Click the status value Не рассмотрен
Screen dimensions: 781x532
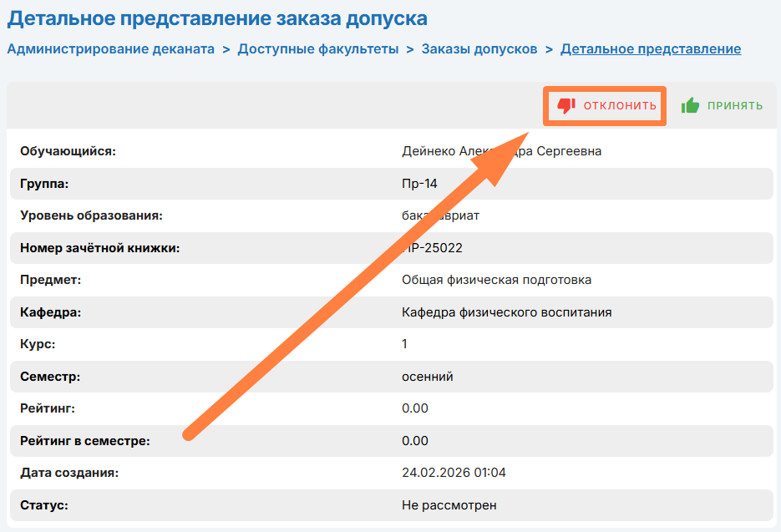point(449,505)
